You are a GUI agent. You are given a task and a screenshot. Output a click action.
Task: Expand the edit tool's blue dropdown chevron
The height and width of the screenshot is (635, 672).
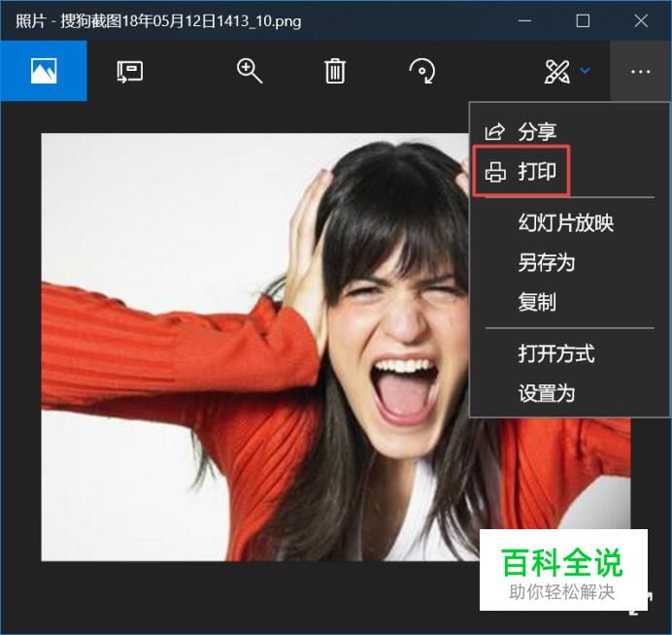pyautogui.click(x=585, y=71)
